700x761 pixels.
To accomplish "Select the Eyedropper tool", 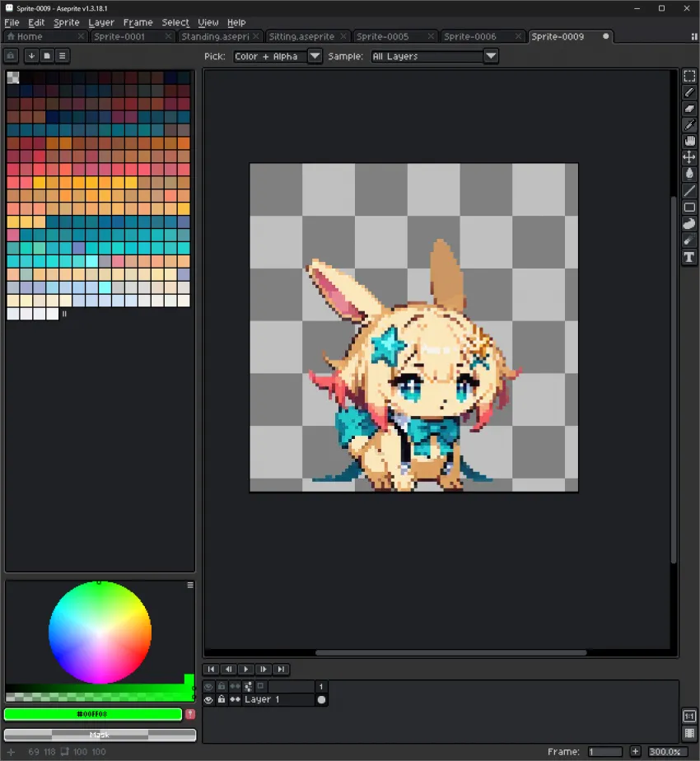I will pos(689,124).
